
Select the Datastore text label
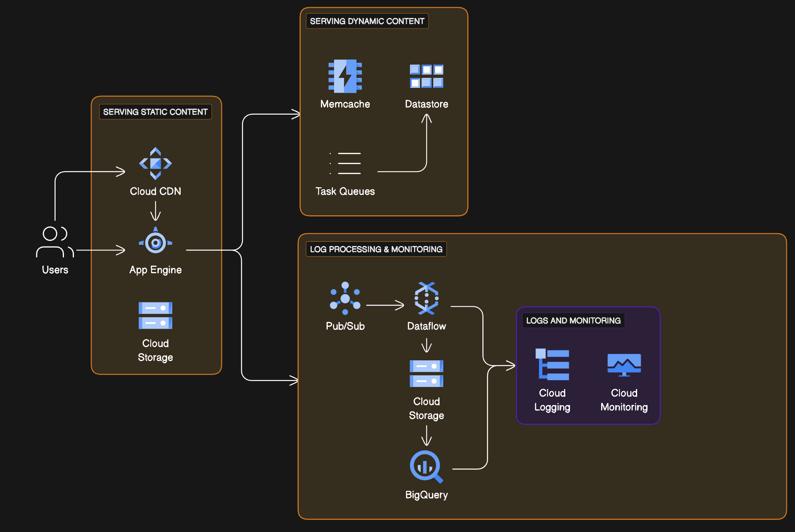[x=426, y=104]
